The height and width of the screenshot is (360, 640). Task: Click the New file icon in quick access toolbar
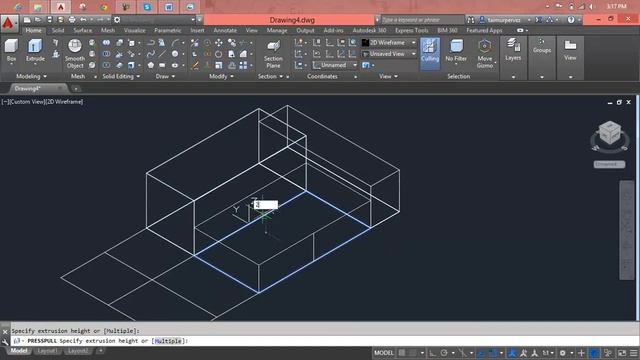(27, 20)
